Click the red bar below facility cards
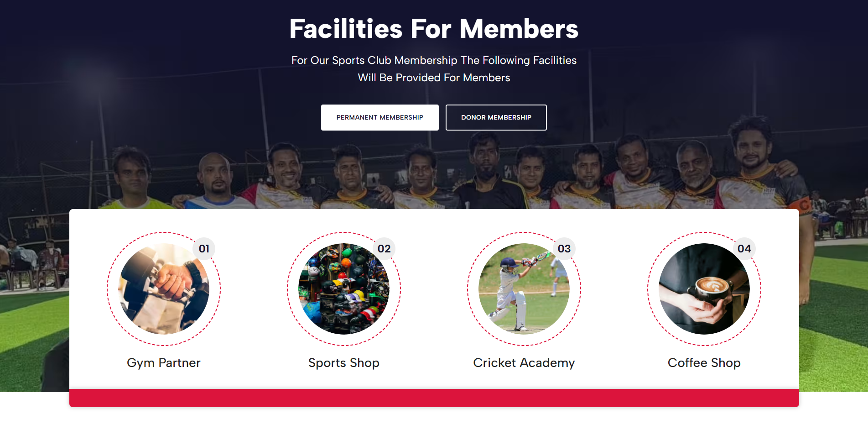 [x=434, y=398]
